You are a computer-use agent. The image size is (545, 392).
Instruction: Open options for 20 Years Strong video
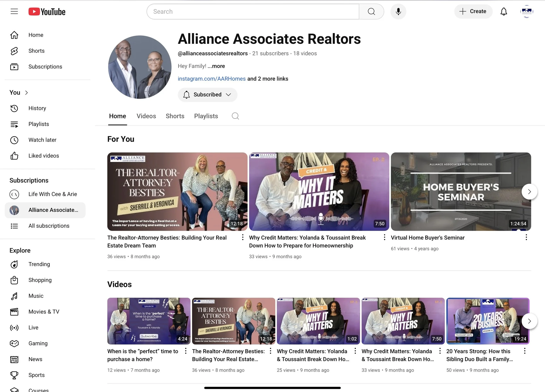525,351
